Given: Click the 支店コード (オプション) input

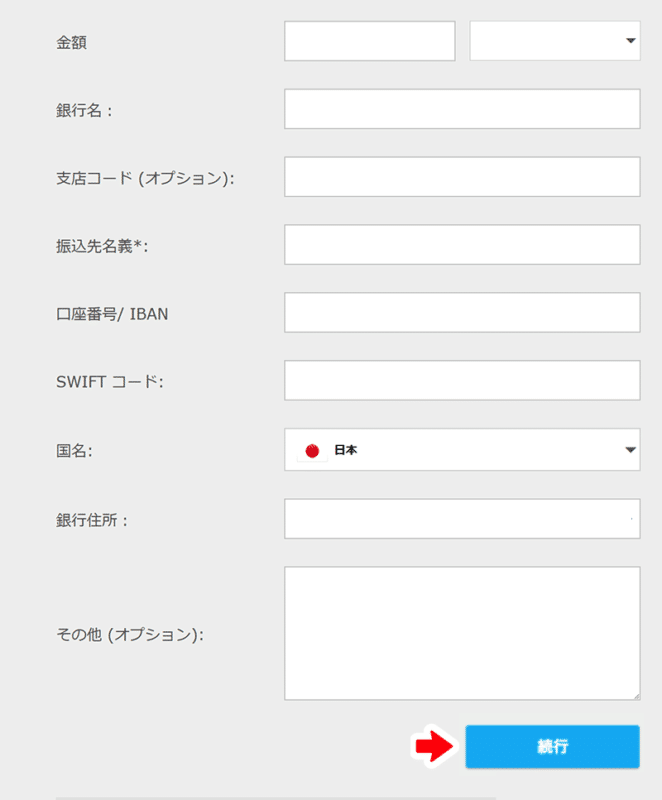Looking at the screenshot, I should coord(462,177).
